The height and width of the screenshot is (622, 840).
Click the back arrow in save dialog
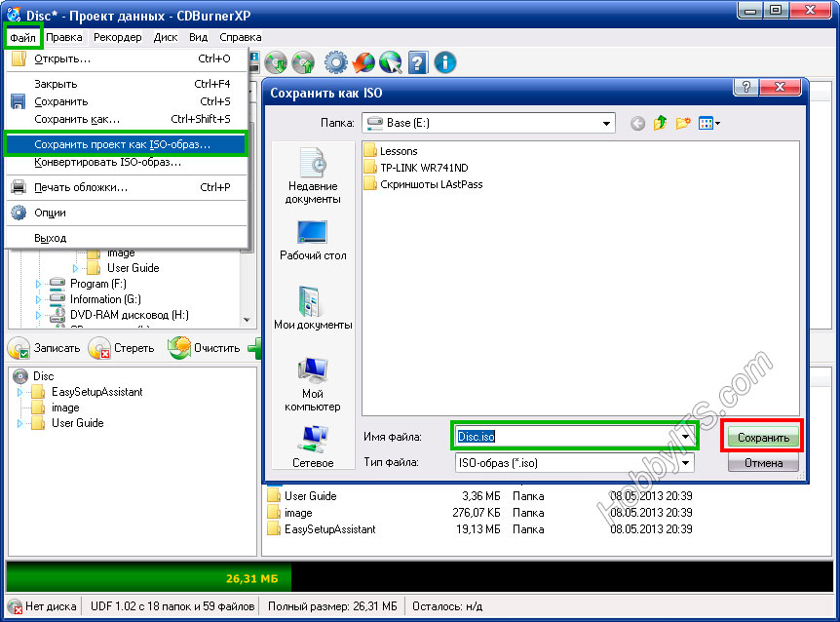[x=637, y=124]
